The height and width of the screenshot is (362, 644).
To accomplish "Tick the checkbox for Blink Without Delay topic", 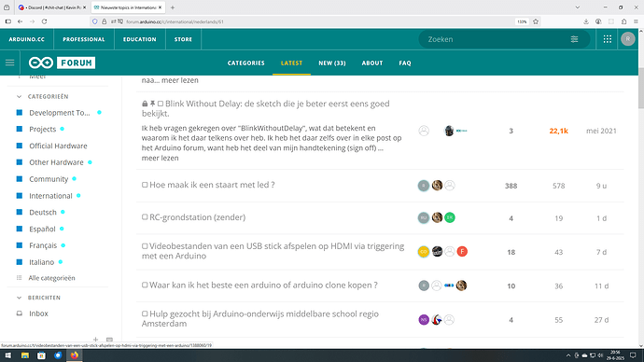I will pos(161,104).
